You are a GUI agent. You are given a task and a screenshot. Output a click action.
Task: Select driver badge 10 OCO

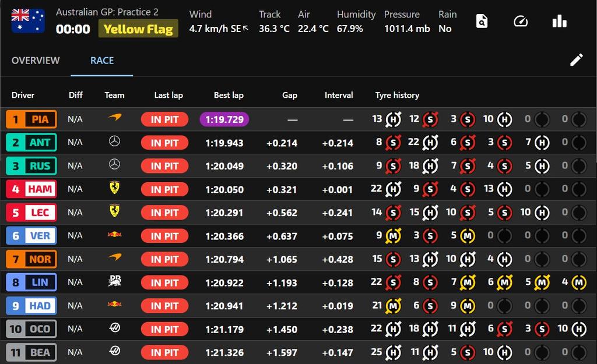tap(31, 329)
